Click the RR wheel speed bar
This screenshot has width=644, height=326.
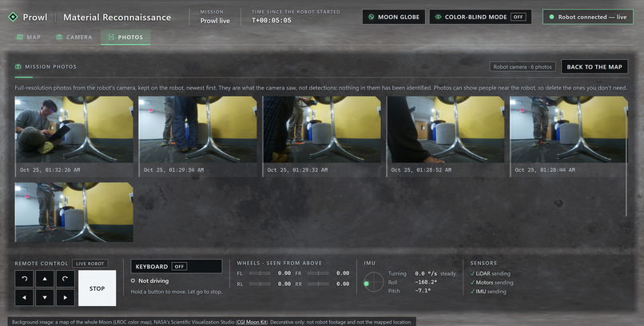click(x=318, y=284)
